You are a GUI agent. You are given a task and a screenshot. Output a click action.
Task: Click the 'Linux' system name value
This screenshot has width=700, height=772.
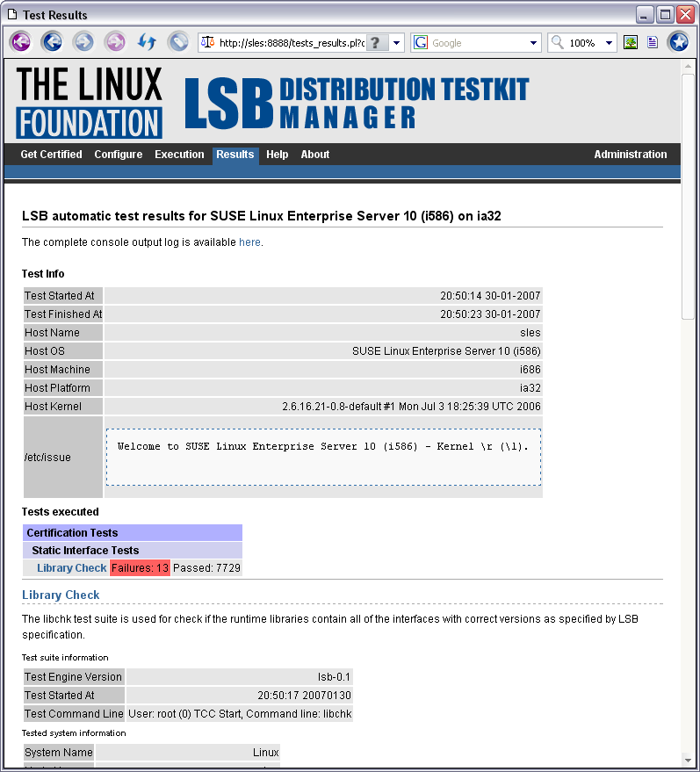pyautogui.click(x=266, y=753)
